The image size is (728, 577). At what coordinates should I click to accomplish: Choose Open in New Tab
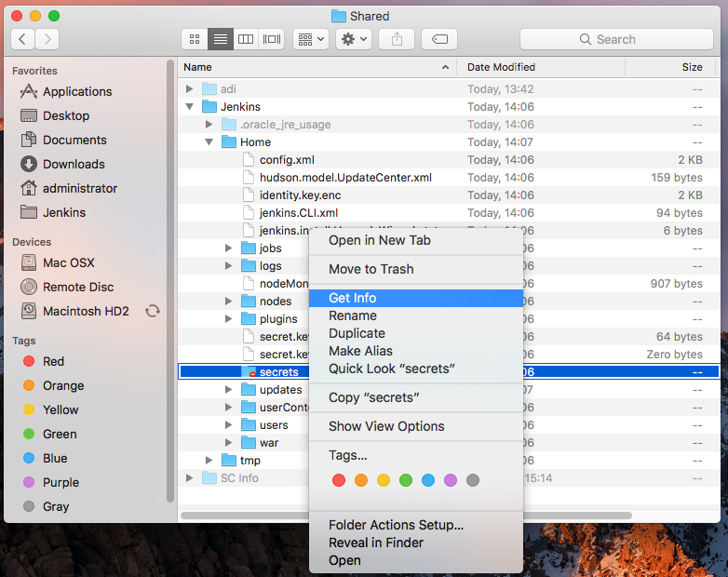coord(416,240)
